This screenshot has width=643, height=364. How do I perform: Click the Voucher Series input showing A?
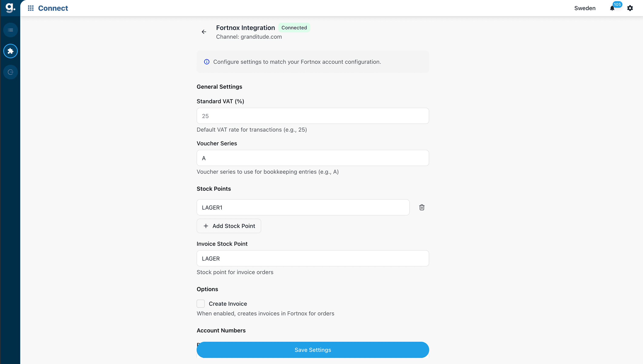click(313, 158)
